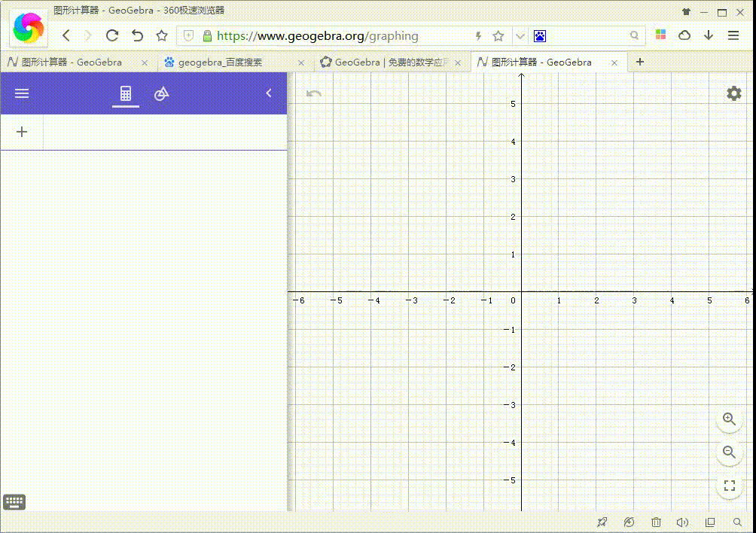
Task: Click status bar pin icon
Action: (602, 522)
